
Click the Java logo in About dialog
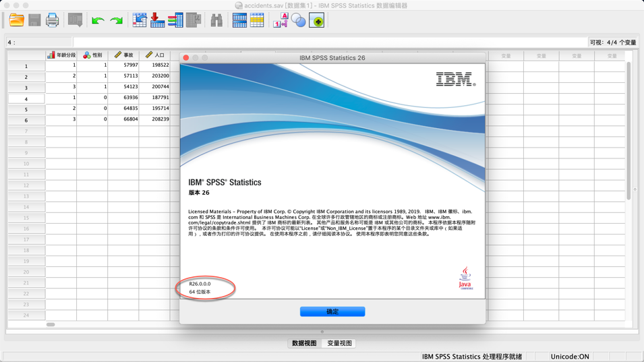click(465, 278)
